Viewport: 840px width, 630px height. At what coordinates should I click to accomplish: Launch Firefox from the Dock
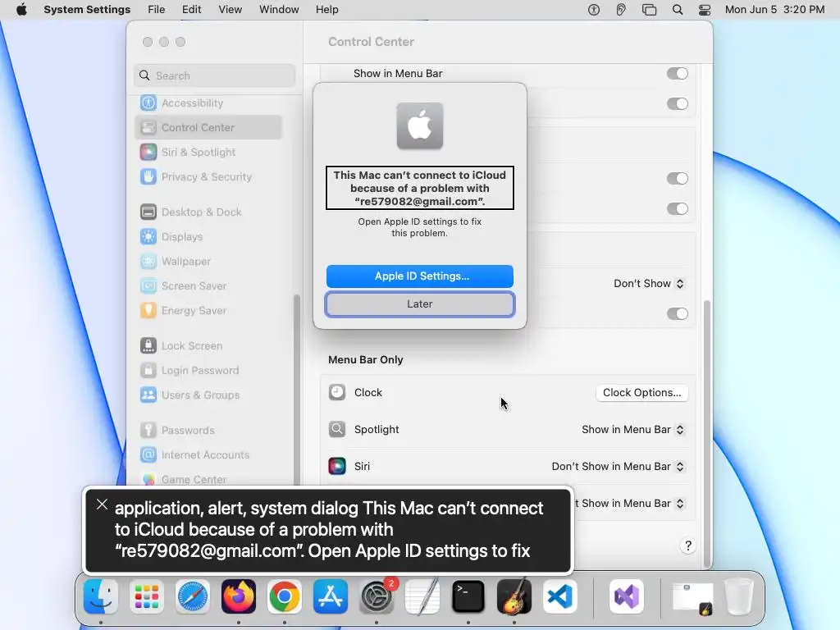tap(239, 596)
